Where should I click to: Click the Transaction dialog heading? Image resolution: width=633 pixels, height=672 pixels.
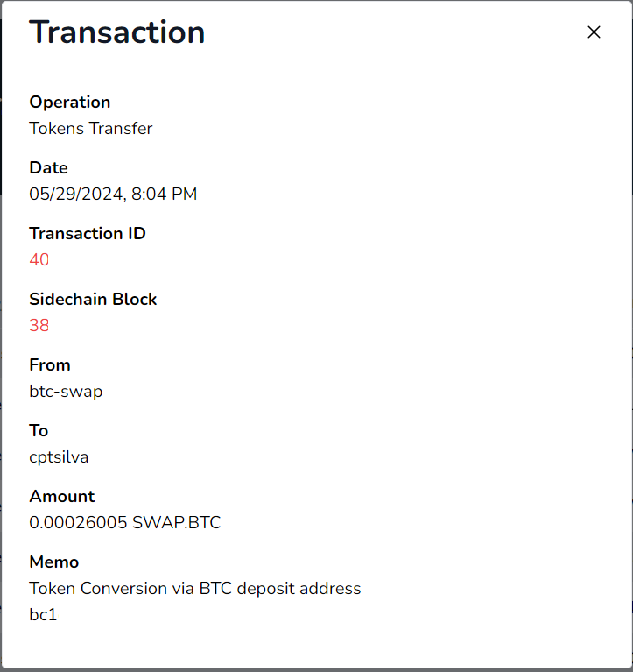point(117,32)
